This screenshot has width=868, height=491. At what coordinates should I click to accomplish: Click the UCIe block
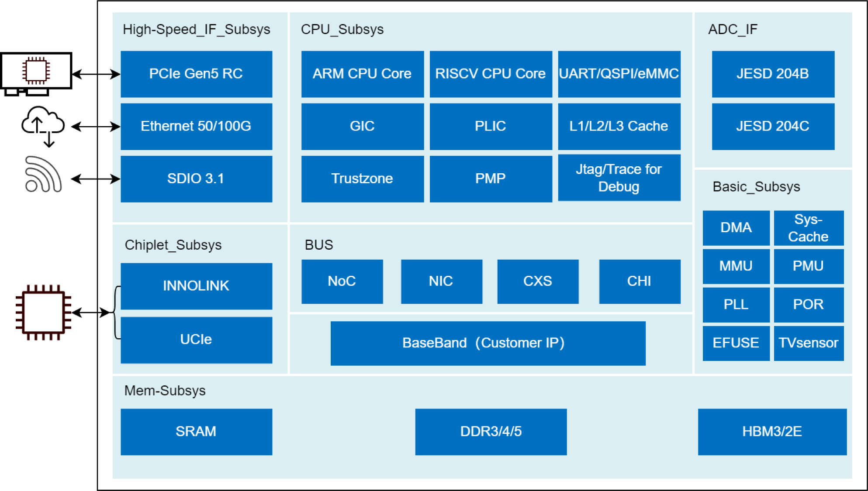(x=196, y=340)
